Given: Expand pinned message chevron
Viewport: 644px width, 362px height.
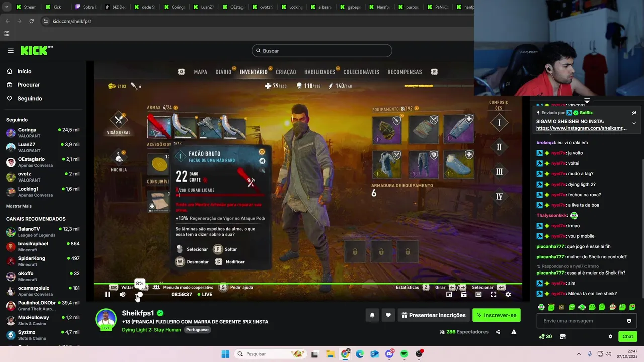Looking at the screenshot, I should click(634, 123).
